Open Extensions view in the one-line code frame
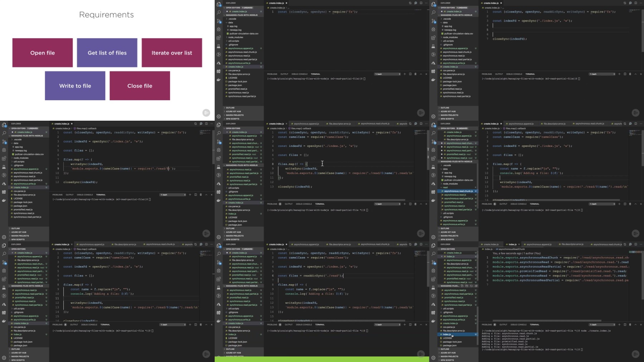The width and height of the screenshot is (644, 362). coord(219,38)
